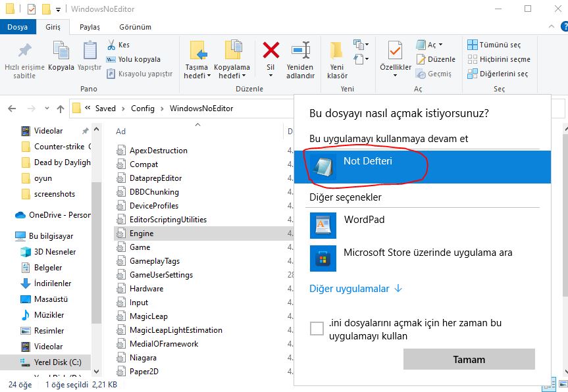This screenshot has height=392, width=568.
Task: Click the navigation pane scrollbar up arrow
Action: (x=96, y=129)
